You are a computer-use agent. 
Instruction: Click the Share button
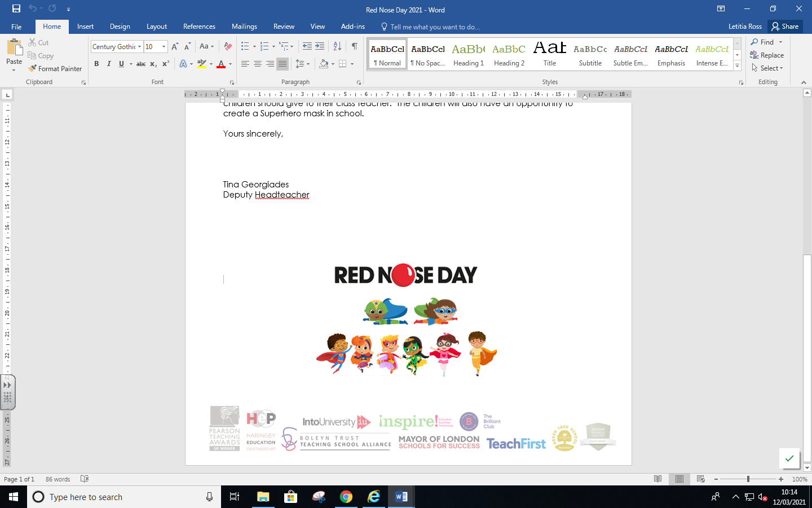click(x=785, y=27)
